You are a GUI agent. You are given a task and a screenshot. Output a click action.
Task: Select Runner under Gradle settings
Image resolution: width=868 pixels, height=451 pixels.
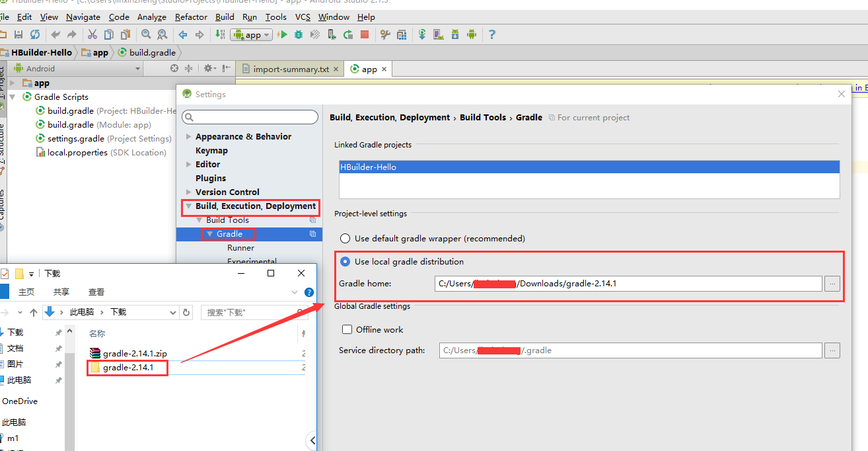[240, 248]
